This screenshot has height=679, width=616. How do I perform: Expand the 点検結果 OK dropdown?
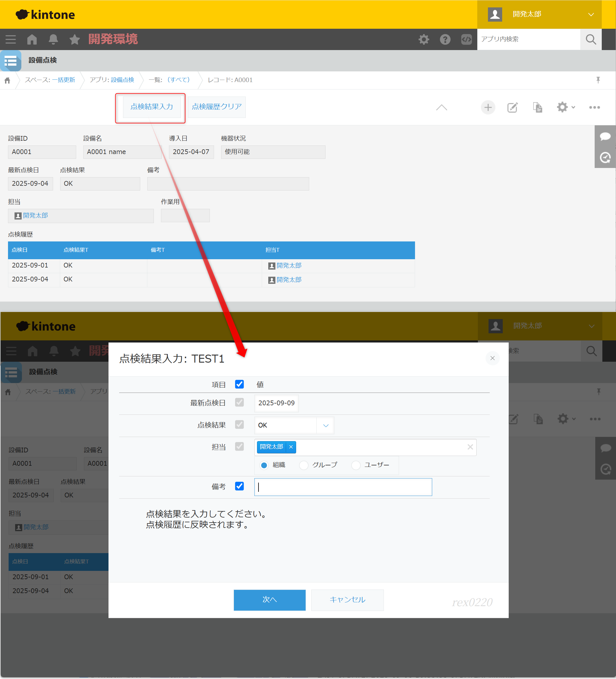(x=325, y=425)
